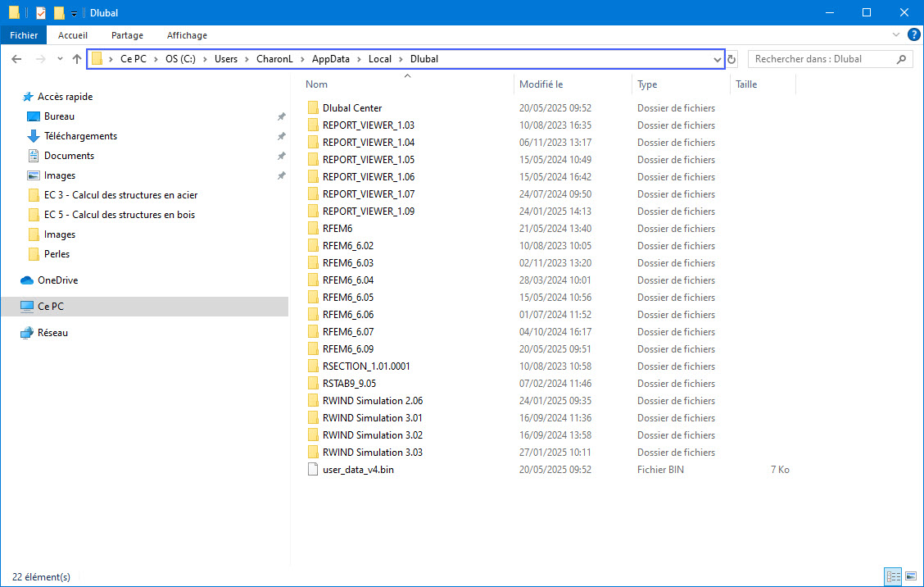This screenshot has width=924, height=587.
Task: Refresh the Dlubal folder view
Action: 731,59
